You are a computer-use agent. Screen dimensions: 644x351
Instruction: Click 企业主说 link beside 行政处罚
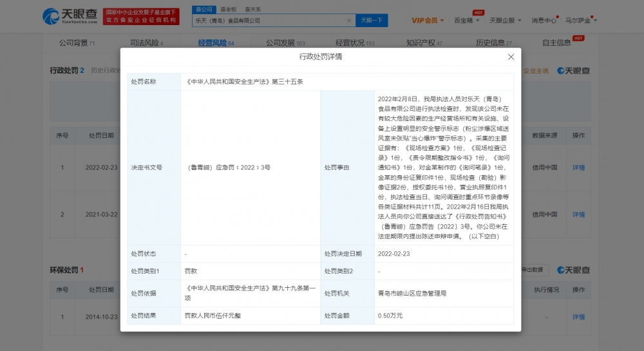[x=536, y=71]
